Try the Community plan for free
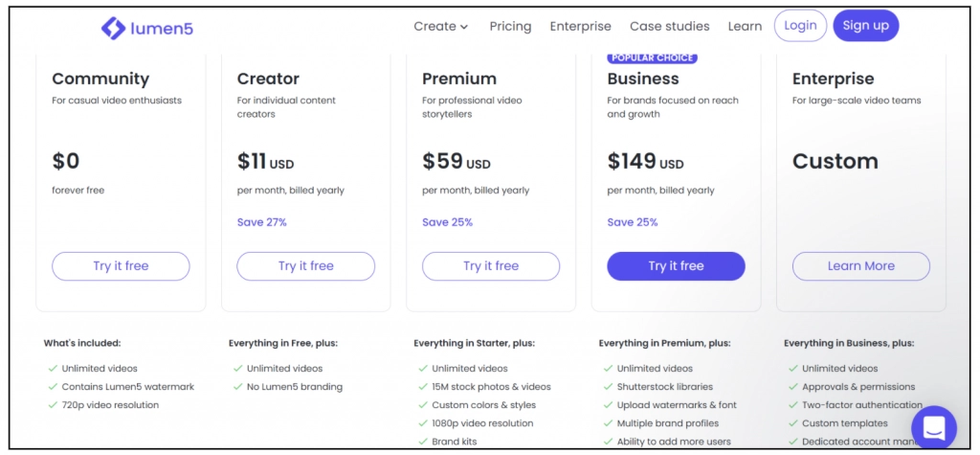980x455 pixels. [x=121, y=266]
